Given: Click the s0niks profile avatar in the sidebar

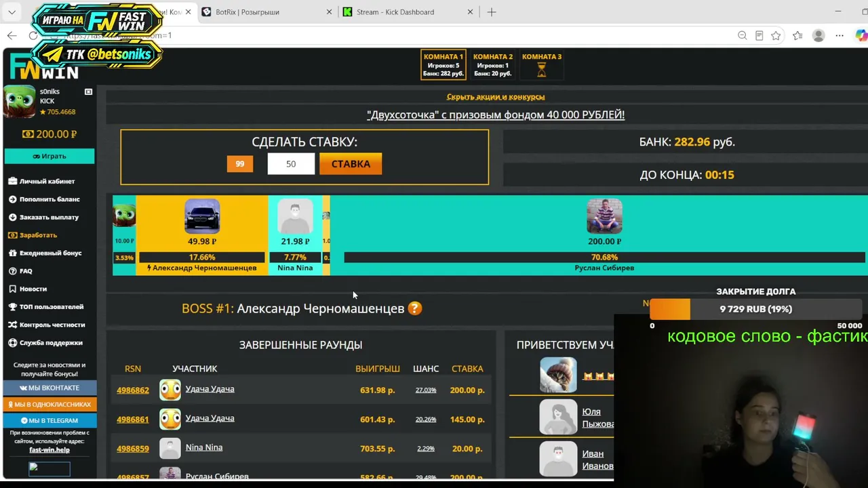Looking at the screenshot, I should coord(20,102).
